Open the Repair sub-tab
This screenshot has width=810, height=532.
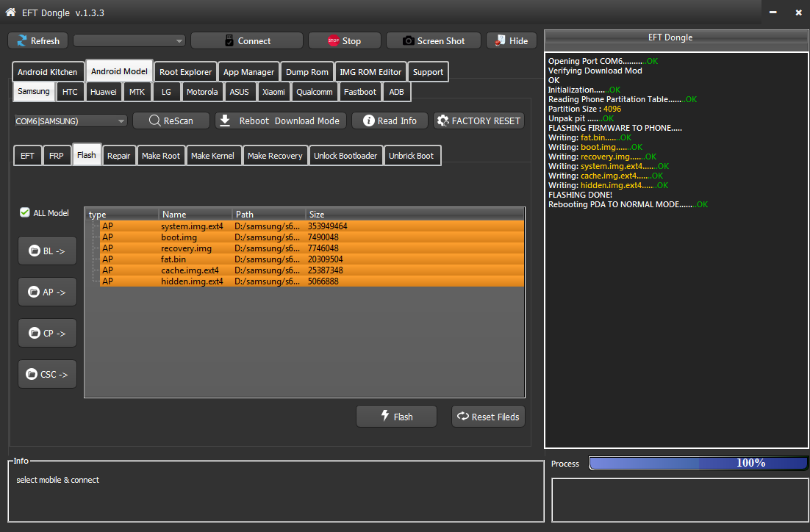click(118, 156)
